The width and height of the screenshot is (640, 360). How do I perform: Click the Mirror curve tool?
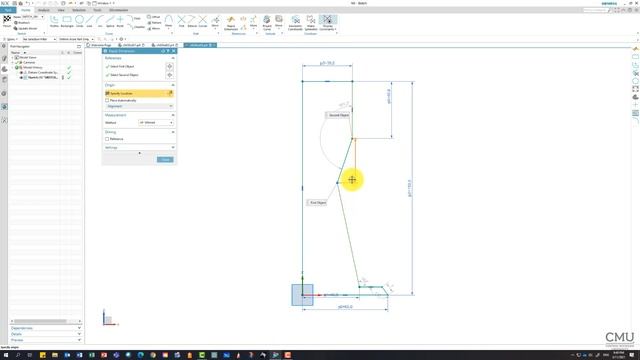pos(154,29)
